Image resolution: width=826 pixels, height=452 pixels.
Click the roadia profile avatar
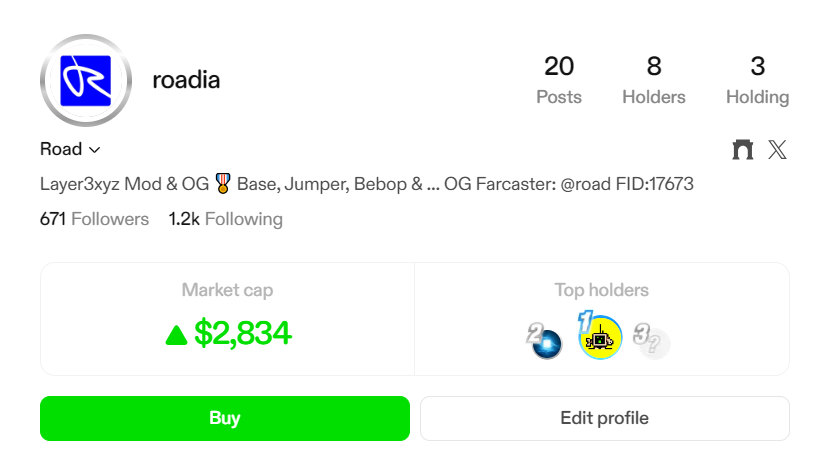pyautogui.click(x=85, y=81)
